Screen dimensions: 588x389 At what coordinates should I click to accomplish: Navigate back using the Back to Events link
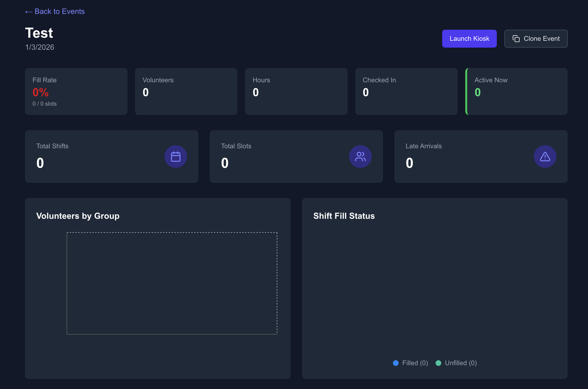click(55, 11)
